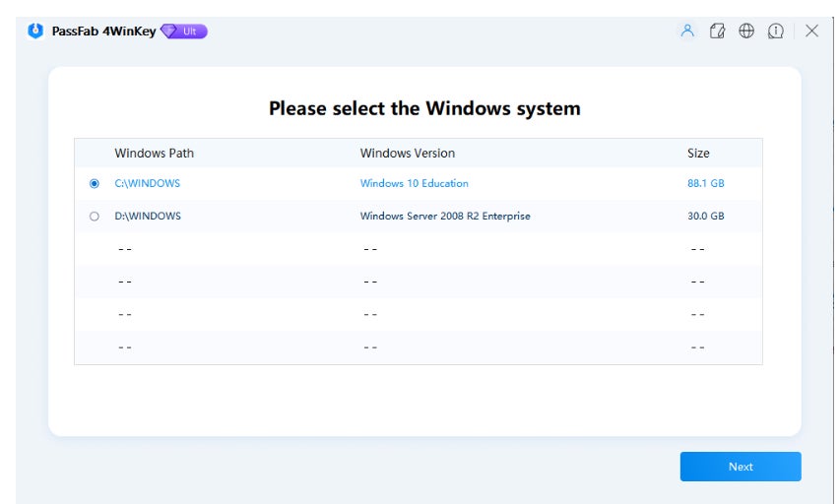
Task: Click the C:\WINDOWS path text
Action: pyautogui.click(x=147, y=183)
